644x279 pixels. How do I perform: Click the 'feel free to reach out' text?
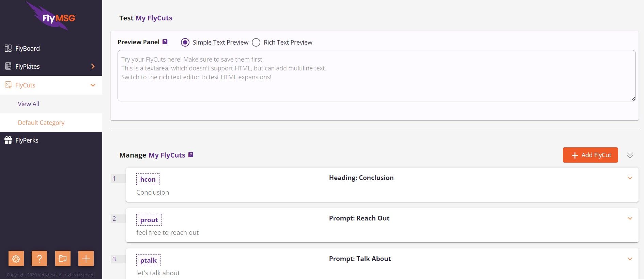[x=167, y=232]
